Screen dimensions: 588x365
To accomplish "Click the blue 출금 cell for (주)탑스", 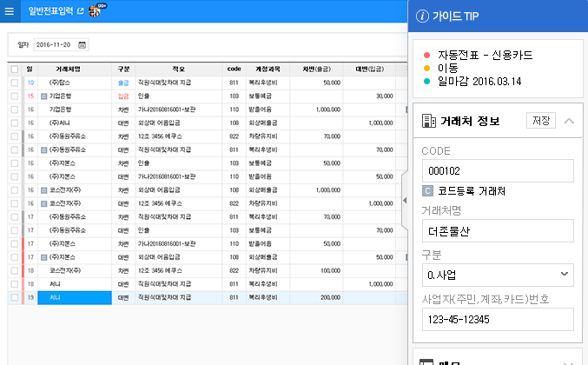I will 123,83.
